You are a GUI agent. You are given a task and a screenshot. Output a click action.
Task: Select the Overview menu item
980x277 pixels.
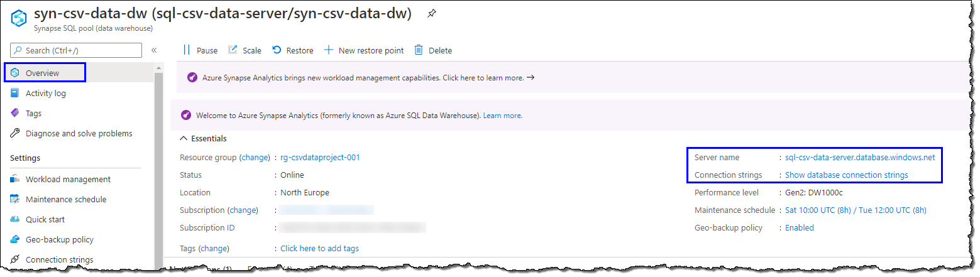point(42,73)
